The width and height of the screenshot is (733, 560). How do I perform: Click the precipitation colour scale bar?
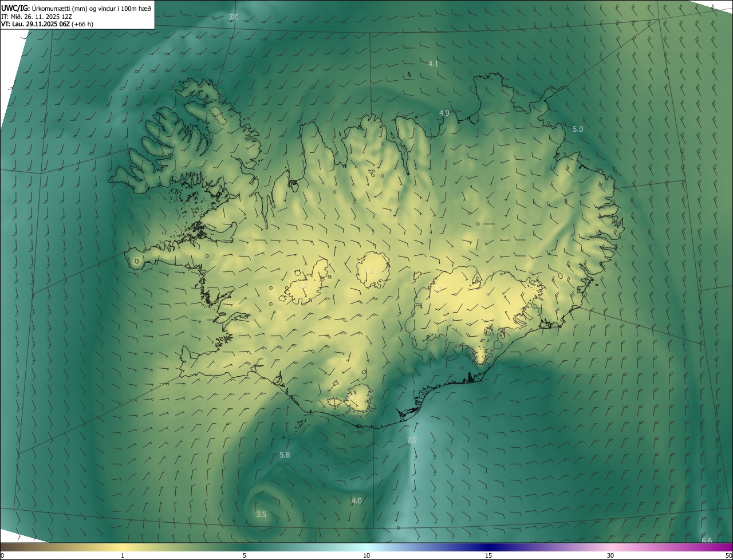tap(366, 547)
